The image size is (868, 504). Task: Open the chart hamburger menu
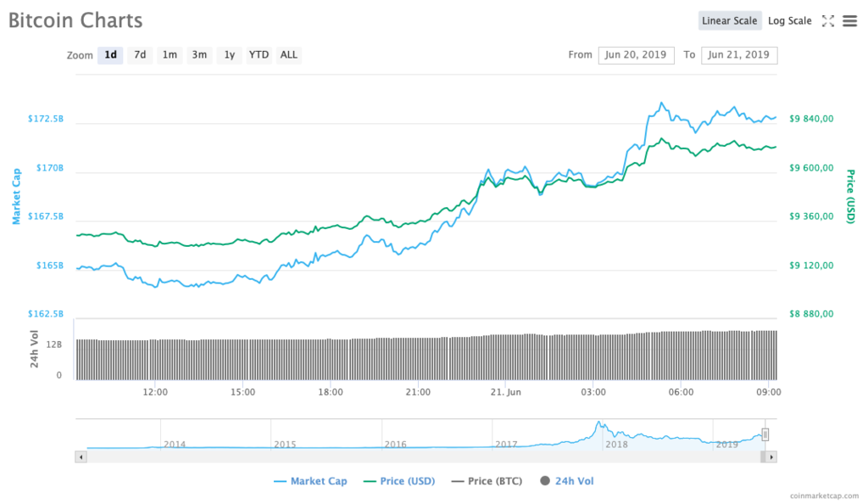(x=849, y=21)
